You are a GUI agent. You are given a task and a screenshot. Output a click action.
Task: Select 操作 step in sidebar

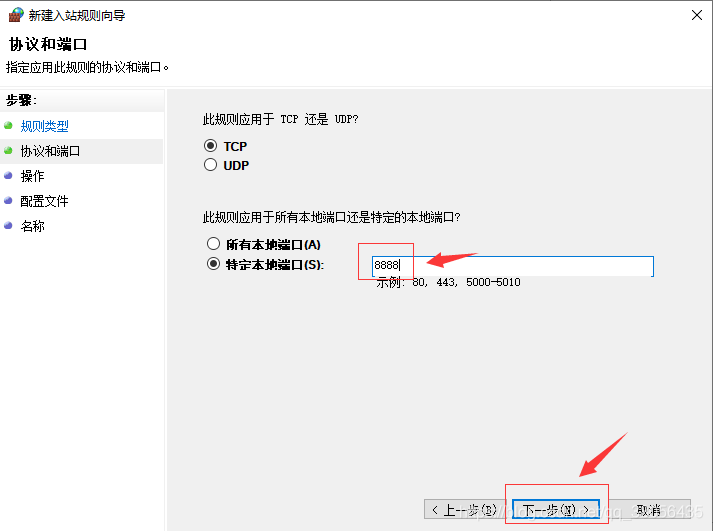[x=32, y=176]
